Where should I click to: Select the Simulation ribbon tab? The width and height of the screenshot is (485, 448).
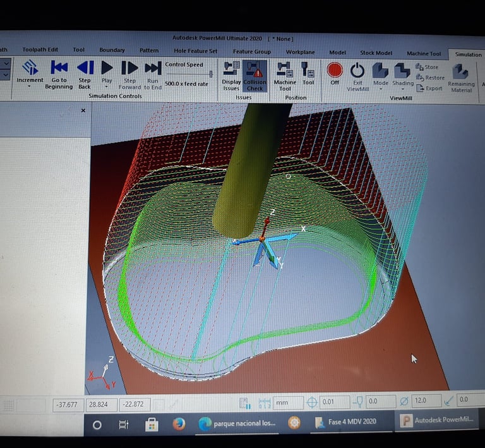click(468, 54)
